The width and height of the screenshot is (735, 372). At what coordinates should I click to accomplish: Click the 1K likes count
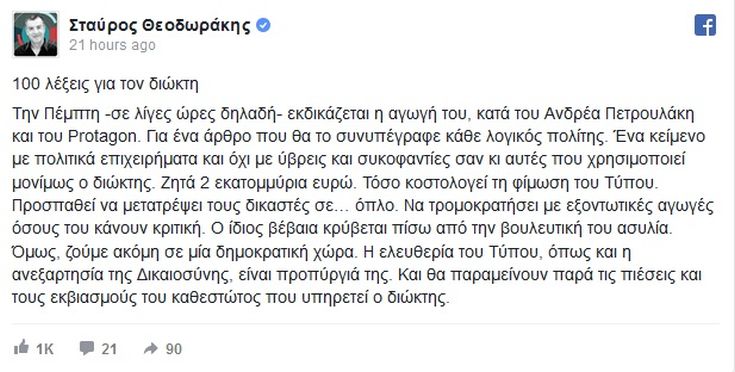click(x=45, y=349)
